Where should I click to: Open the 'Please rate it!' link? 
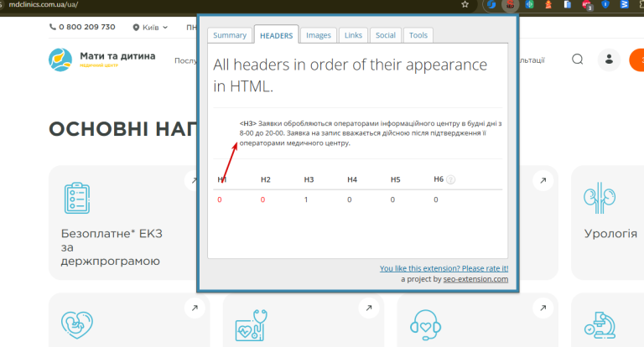(444, 268)
